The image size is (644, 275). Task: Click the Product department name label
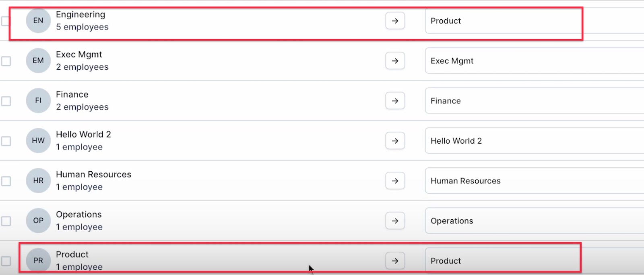point(72,254)
